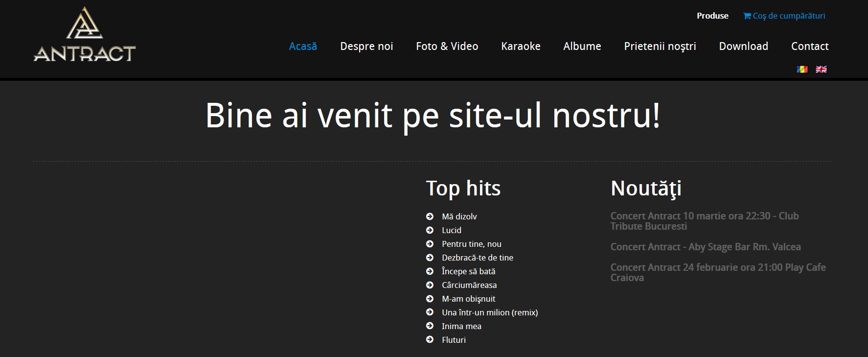868x357 pixels.
Task: Click arrow icon beside Cârciumăreasa
Action: (430, 285)
